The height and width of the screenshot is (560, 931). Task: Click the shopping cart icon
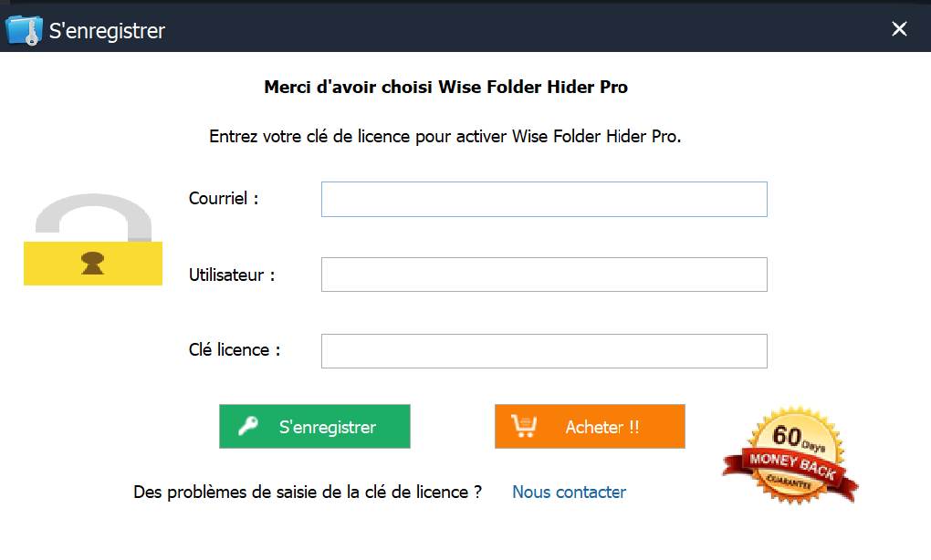click(524, 426)
